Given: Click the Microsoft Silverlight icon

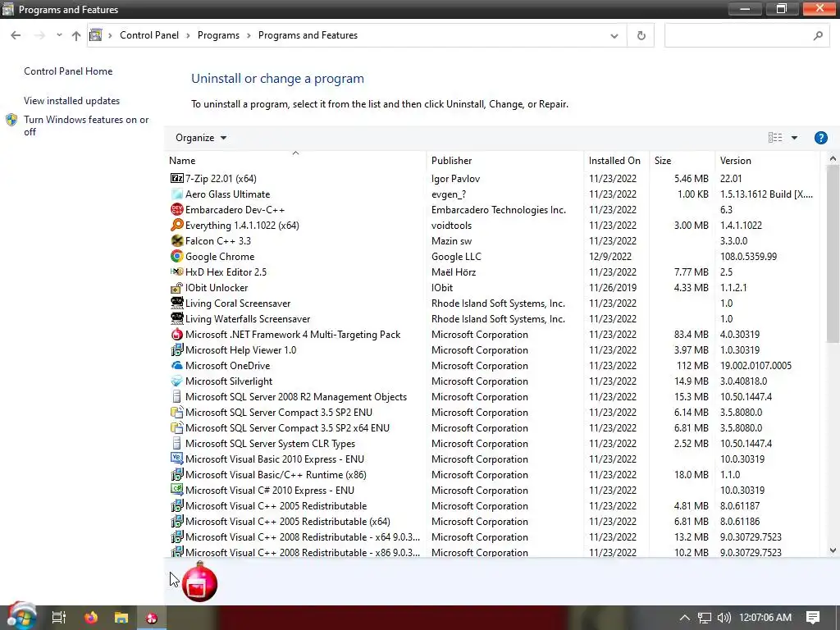Looking at the screenshot, I should pos(177,381).
